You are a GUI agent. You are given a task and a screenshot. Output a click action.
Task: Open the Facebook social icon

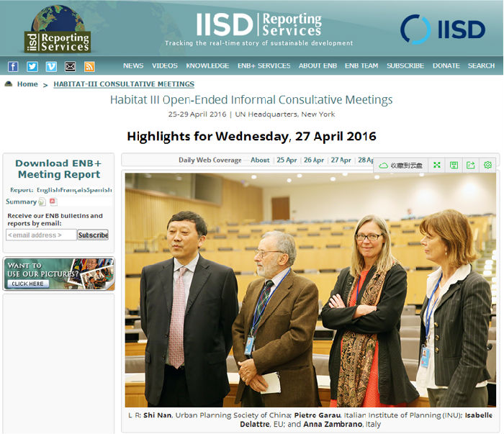click(x=13, y=66)
